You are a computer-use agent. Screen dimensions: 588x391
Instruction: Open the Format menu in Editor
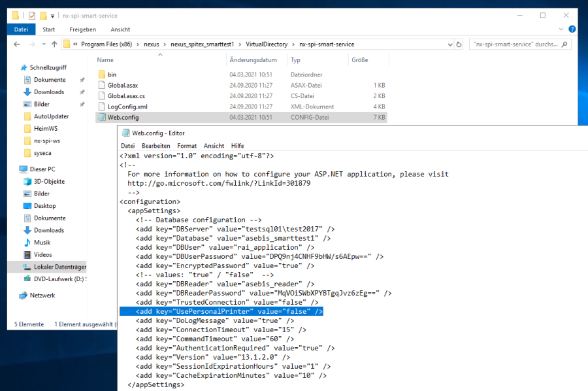[187, 145]
